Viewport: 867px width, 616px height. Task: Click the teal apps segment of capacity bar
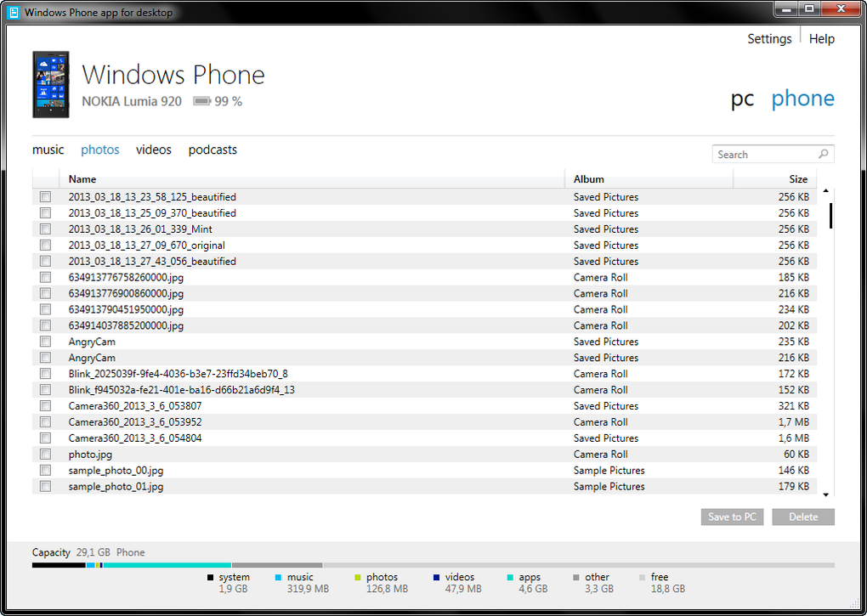click(x=167, y=565)
